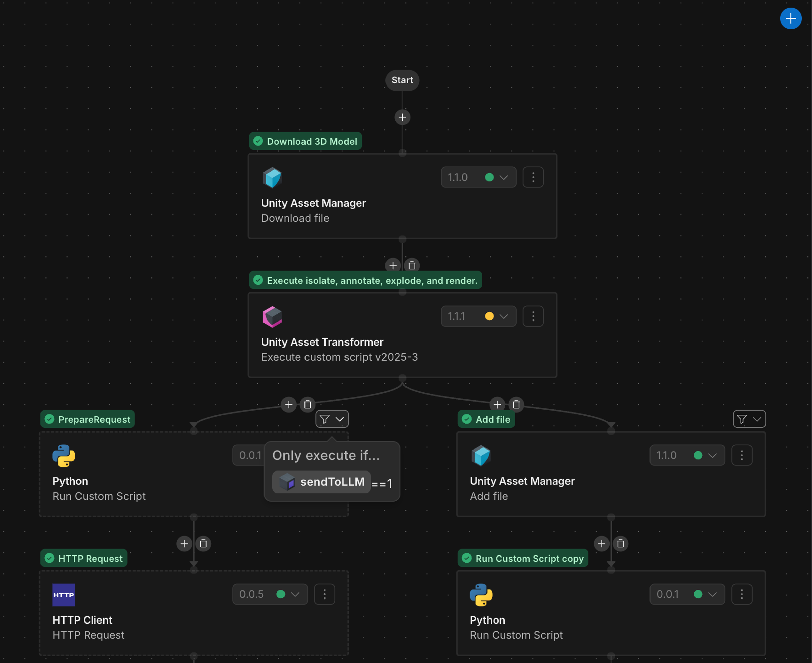Open version dropdown 0.0.1 on Run Custom Script copy

[x=687, y=594]
